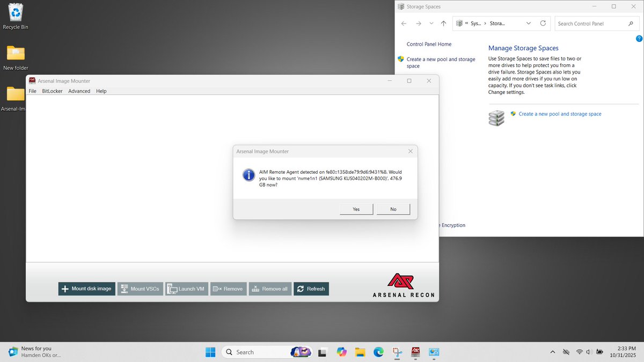This screenshot has height=362, width=644.
Task: Click the Control Panel taskbar icon
Action: [434, 352]
